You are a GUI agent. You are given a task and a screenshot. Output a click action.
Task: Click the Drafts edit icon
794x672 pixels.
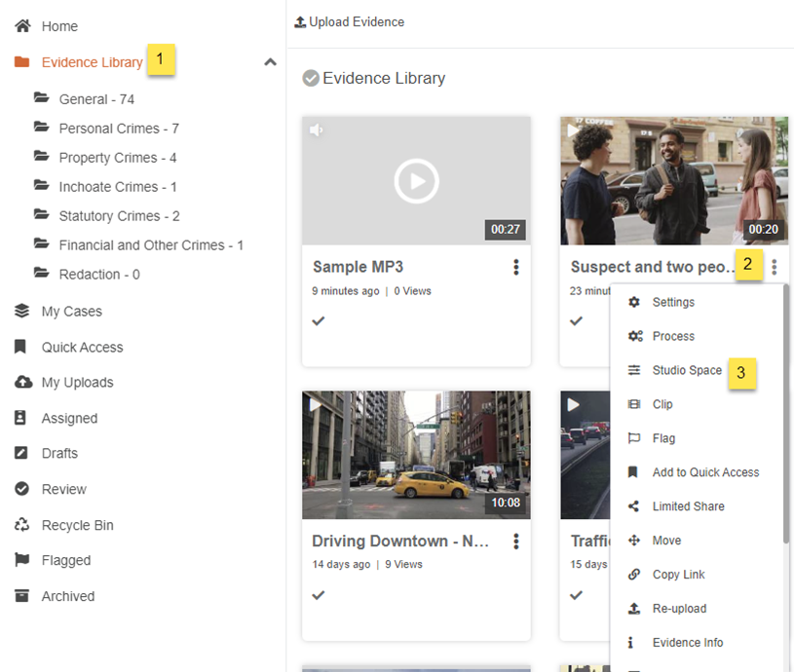22,454
